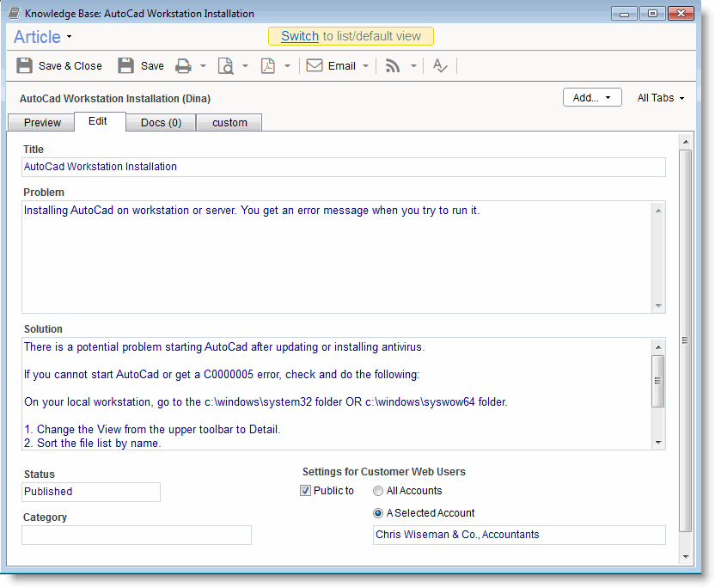
Task: Select the All Accounts radio button
Action: pyautogui.click(x=377, y=489)
